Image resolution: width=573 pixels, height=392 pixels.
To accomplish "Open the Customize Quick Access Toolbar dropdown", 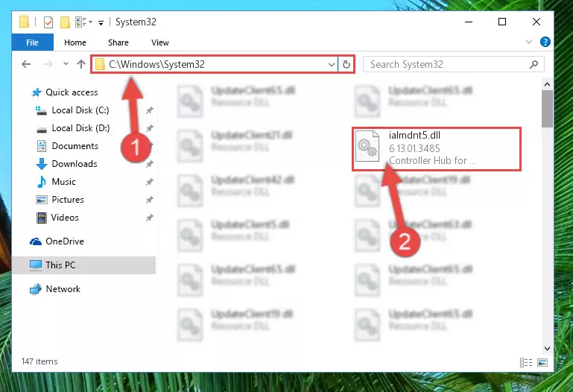I will [x=101, y=23].
